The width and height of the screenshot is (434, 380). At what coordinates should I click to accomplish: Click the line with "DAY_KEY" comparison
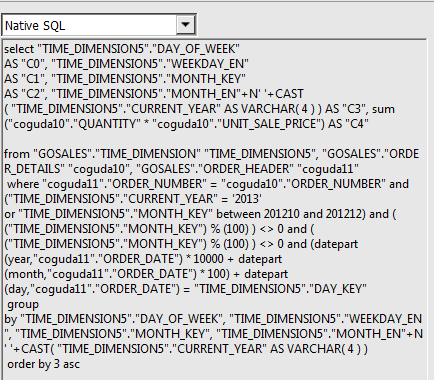click(185, 289)
